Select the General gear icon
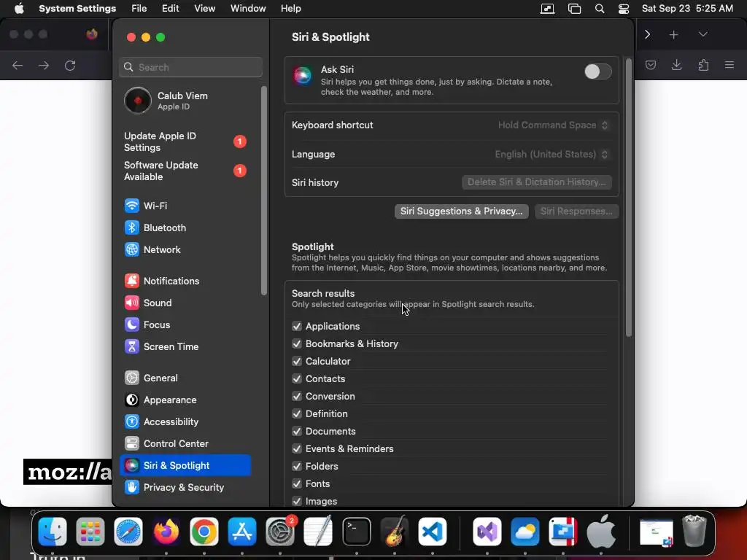 click(x=132, y=378)
